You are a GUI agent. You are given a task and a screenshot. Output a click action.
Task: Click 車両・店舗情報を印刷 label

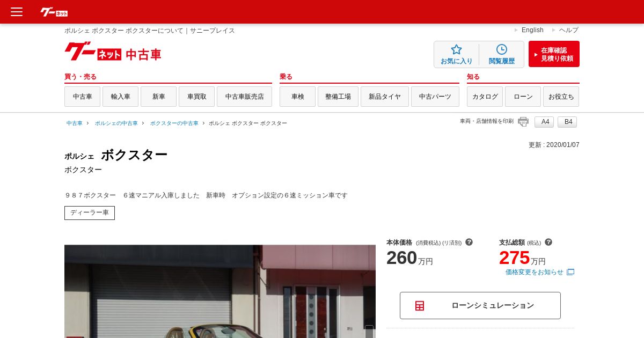point(487,121)
